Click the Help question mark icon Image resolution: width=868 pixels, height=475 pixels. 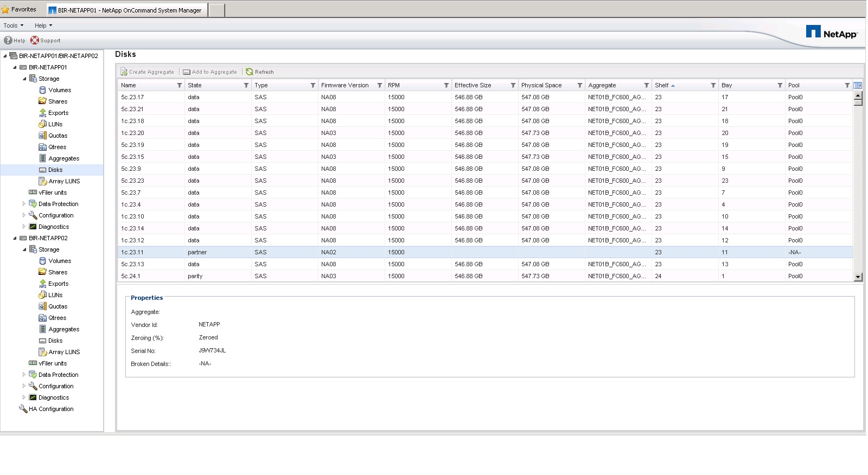coord(8,40)
